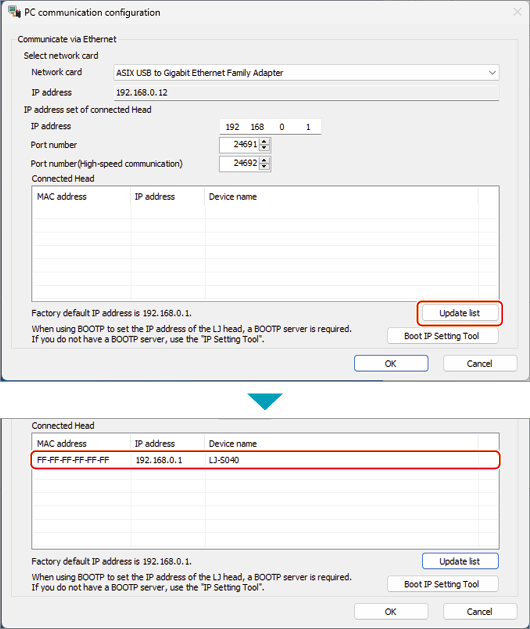This screenshot has height=629, width=530.
Task: Select the LJ-S040 connected head row
Action: [x=265, y=460]
